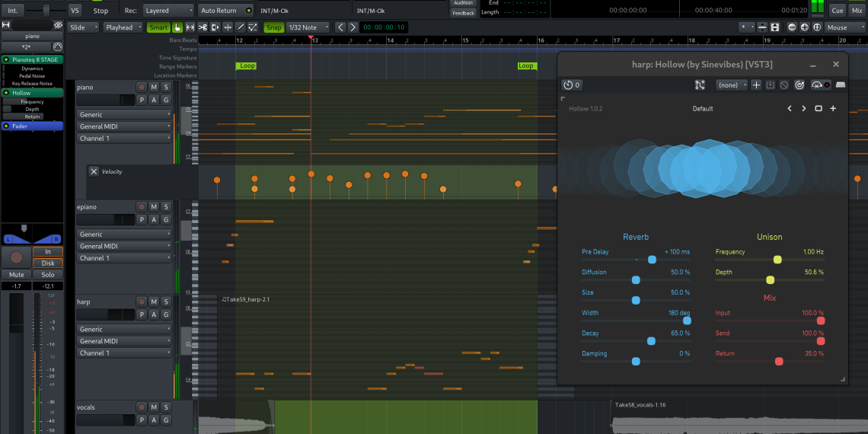Click the Reverb Decay slider handle
Image resolution: width=868 pixels, height=434 pixels.
(651, 341)
